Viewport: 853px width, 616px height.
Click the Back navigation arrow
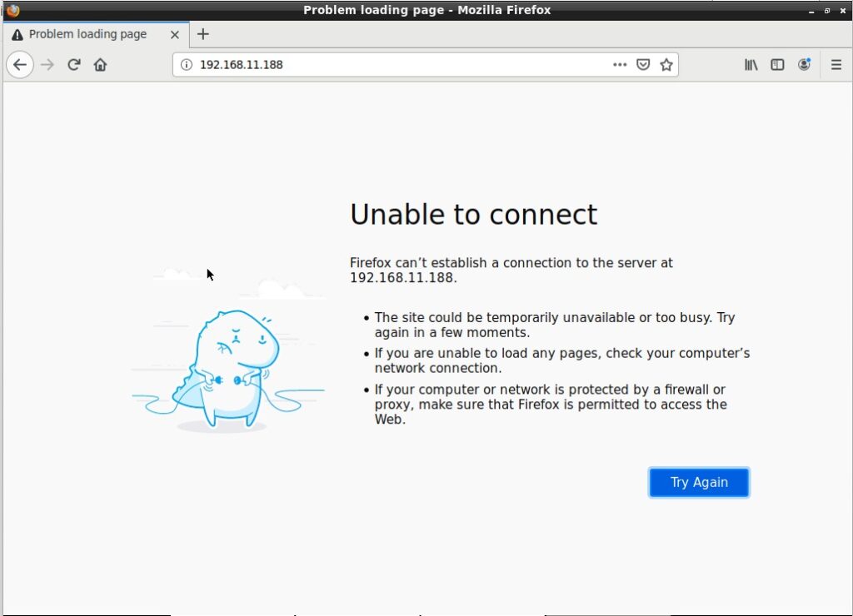[x=20, y=65]
